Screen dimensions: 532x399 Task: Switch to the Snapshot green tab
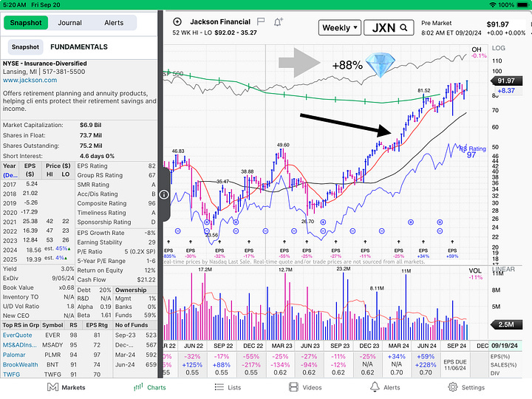coord(26,23)
